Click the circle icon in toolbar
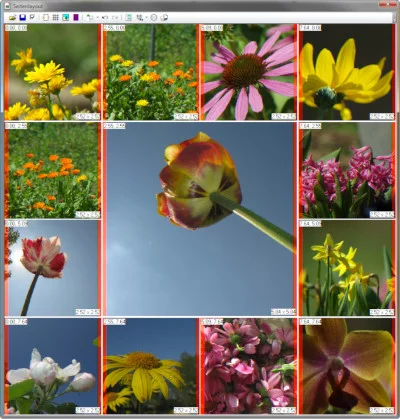 154,17
